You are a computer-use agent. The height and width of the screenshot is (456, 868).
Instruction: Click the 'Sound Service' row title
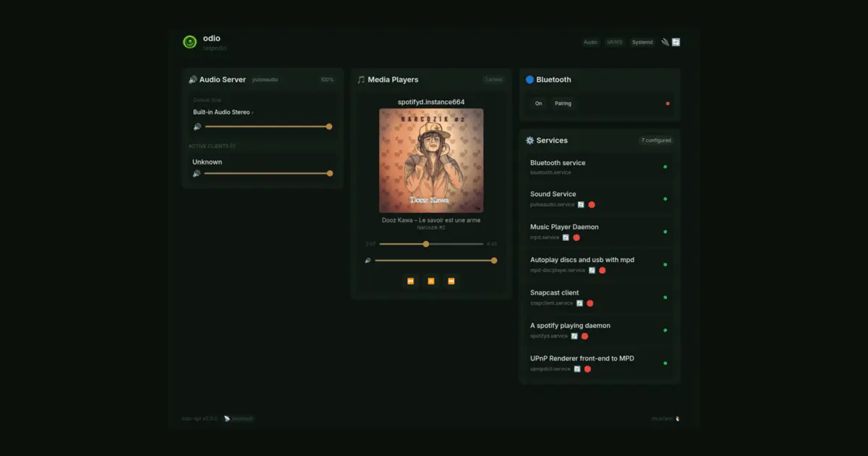pos(553,194)
